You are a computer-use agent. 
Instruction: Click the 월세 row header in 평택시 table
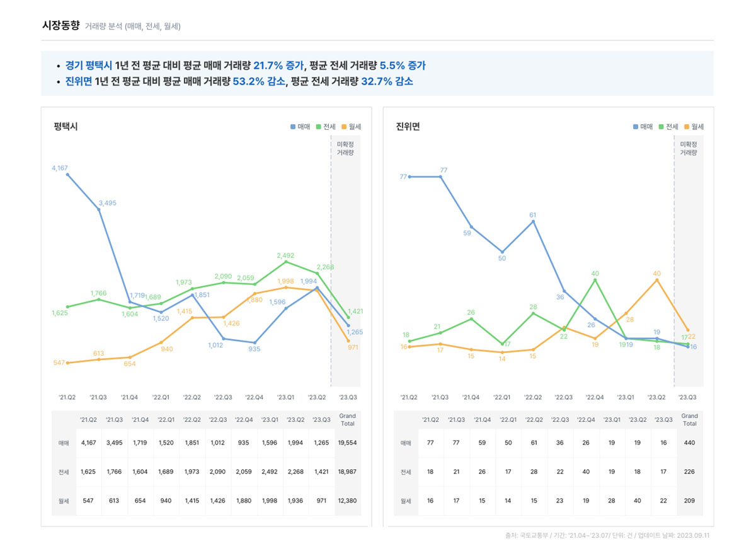[64, 501]
